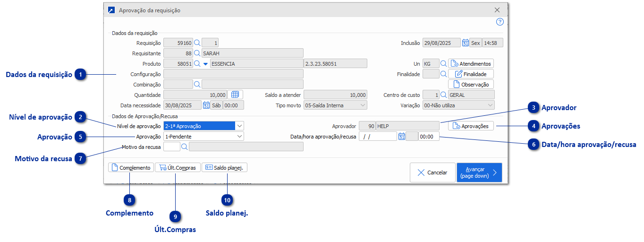Viewport: 644px width, 242px height.
Task: Click calendar icon for Data/hora aprovação/recusa
Action: tap(402, 137)
